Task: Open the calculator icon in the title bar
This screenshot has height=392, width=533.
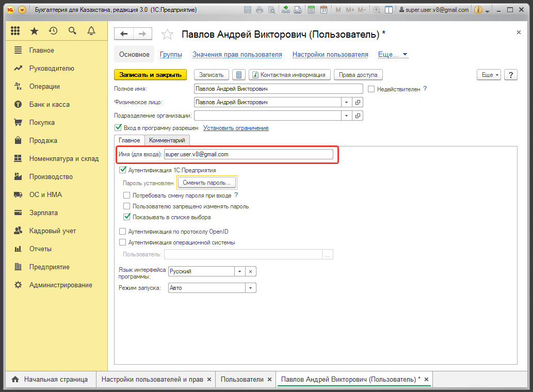Action: (x=311, y=10)
